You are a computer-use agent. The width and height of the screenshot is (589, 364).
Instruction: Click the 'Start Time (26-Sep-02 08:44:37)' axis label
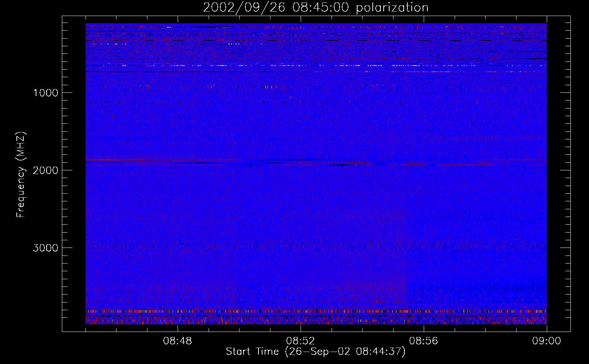coord(316,352)
